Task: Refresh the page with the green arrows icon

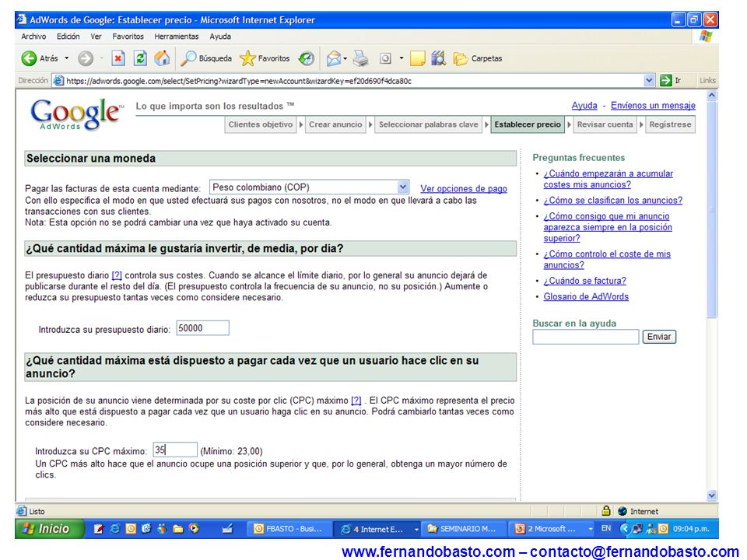Action: point(140,58)
